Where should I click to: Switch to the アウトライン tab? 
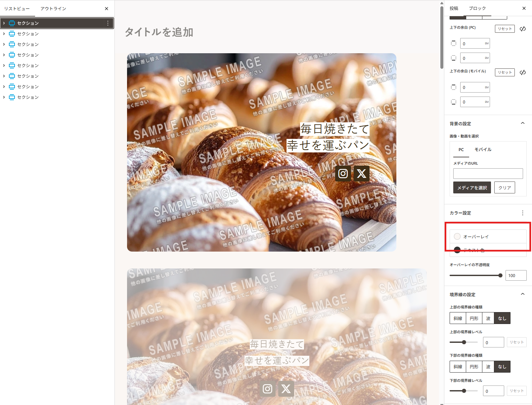(53, 9)
